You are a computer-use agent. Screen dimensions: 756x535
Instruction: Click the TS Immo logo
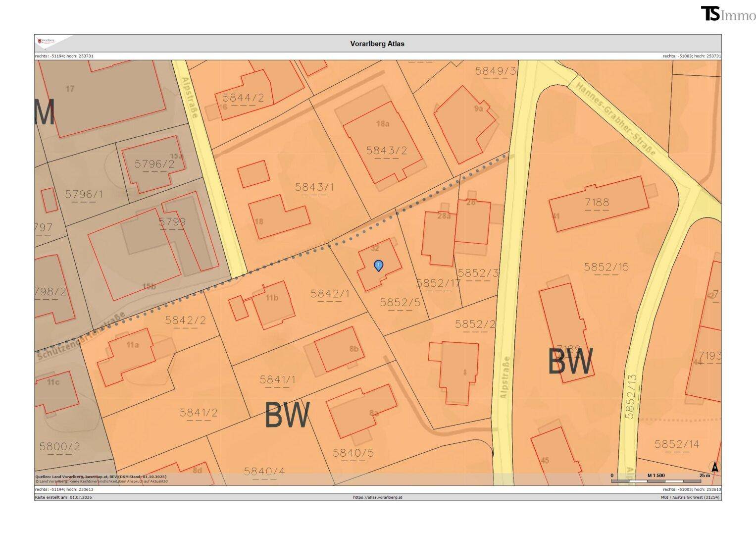(728, 14)
